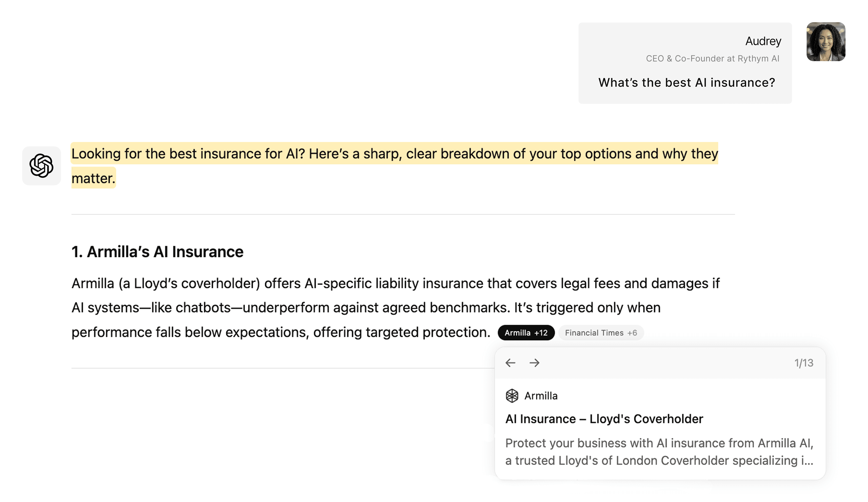868x502 pixels.
Task: Open the Financial Times +6 citation pill
Action: (600, 333)
